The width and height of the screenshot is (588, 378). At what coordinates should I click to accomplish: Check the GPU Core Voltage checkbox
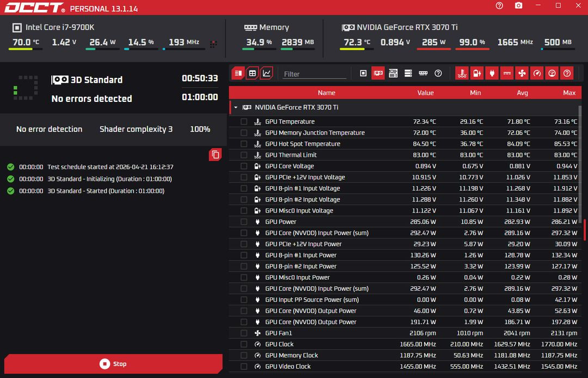(x=244, y=166)
